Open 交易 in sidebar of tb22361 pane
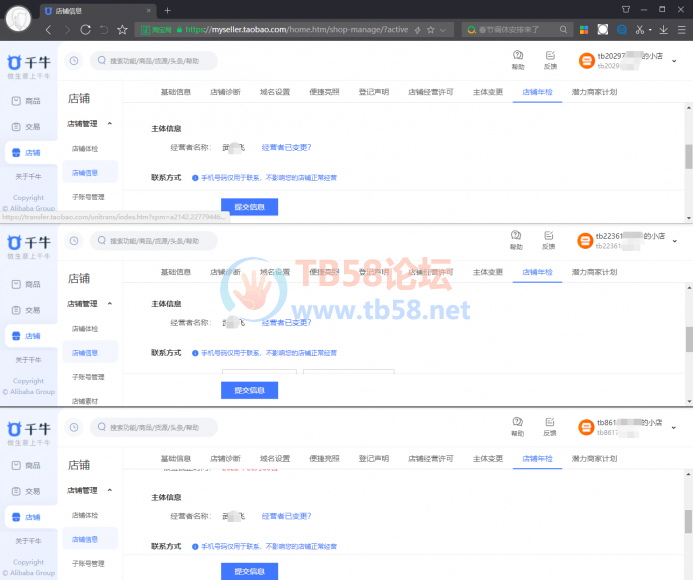This screenshot has width=693, height=580. pos(26,310)
